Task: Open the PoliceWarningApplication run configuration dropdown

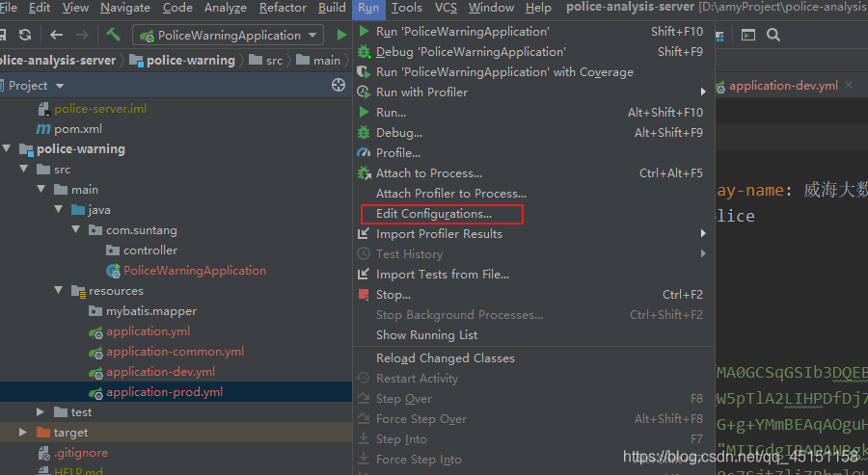Action: tap(228, 36)
